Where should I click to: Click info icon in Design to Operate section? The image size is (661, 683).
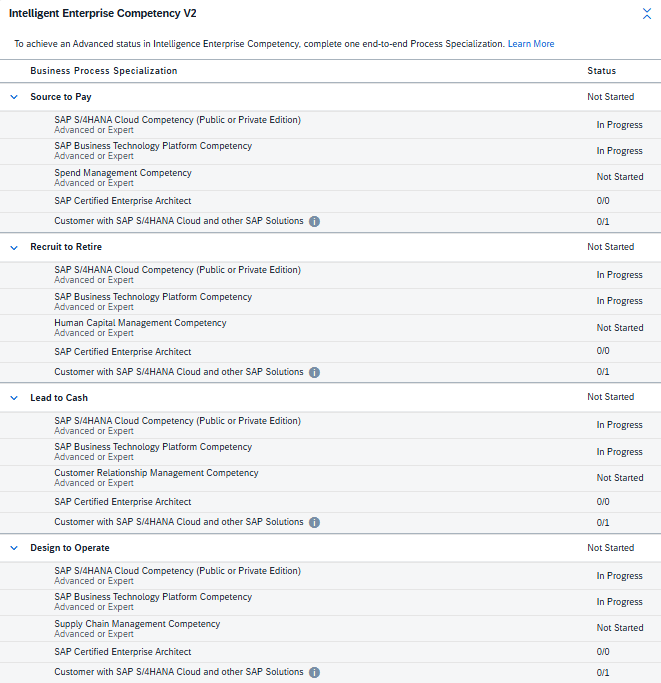[314, 672]
